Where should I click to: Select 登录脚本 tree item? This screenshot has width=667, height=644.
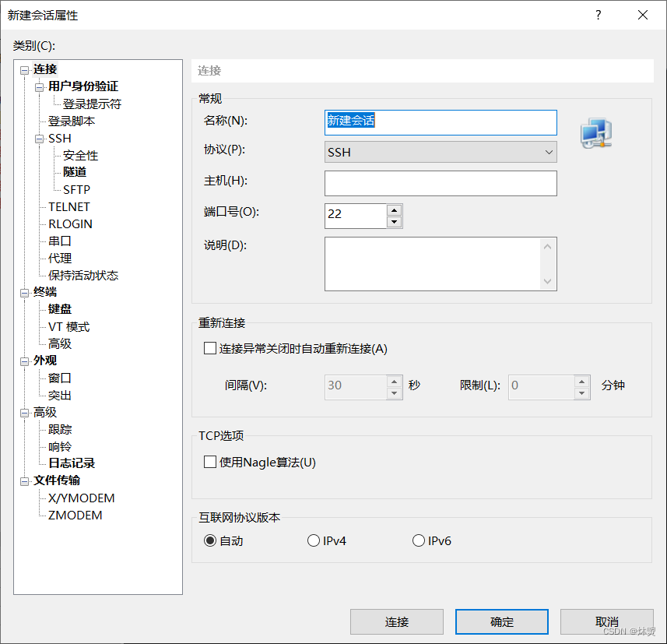tap(72, 121)
